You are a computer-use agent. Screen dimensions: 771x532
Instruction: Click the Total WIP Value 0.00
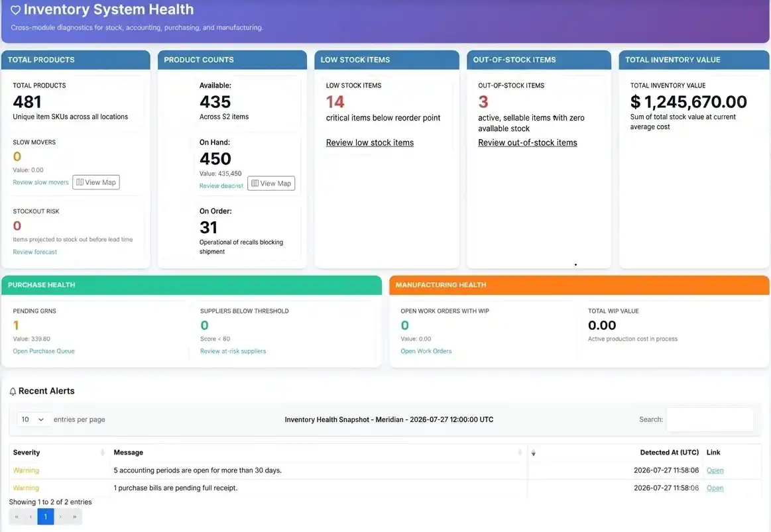coord(602,325)
